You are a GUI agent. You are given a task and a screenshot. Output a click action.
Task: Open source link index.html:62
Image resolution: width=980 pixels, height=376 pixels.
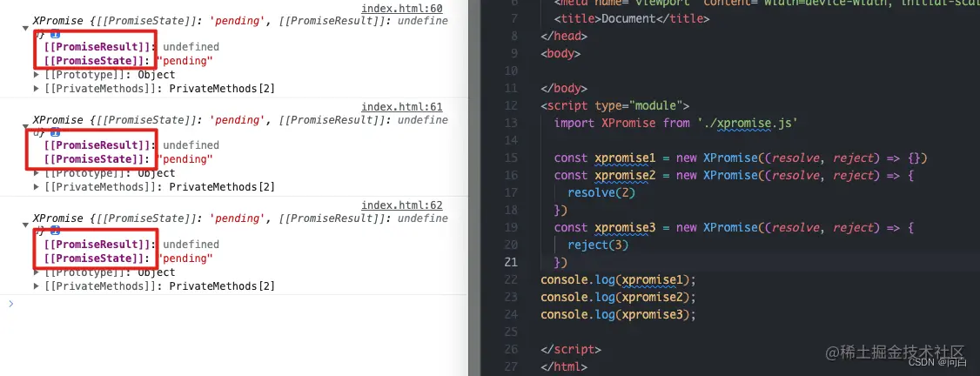[x=402, y=205]
